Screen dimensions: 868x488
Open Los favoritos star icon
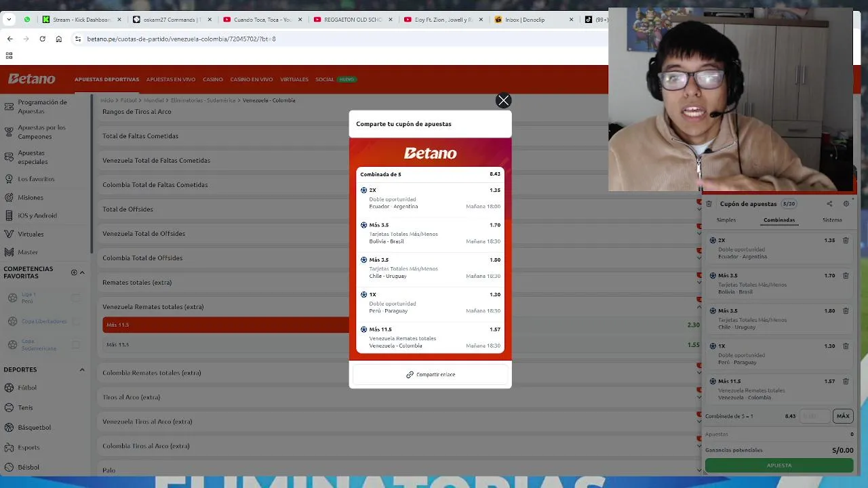[x=9, y=179]
